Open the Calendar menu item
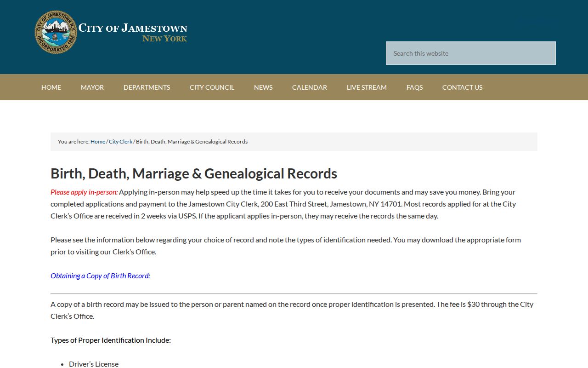 (x=310, y=87)
